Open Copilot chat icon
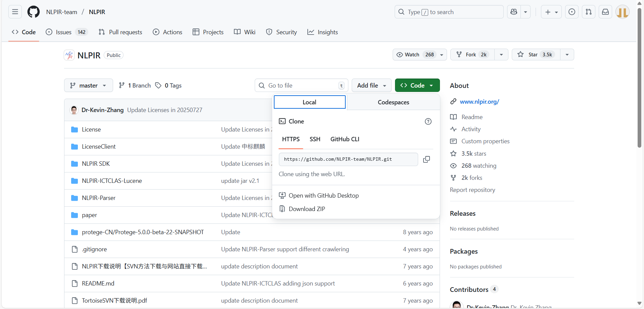The height and width of the screenshot is (309, 644). [514, 12]
